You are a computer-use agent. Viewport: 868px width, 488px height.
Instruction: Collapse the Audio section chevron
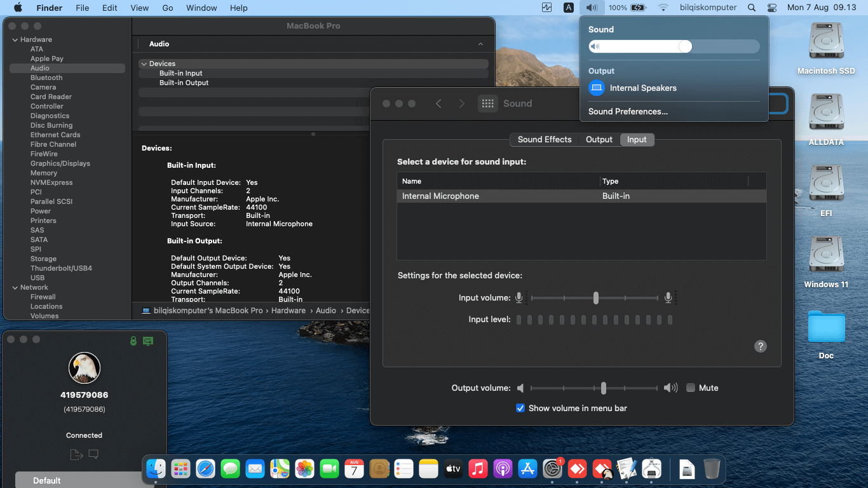pos(481,44)
